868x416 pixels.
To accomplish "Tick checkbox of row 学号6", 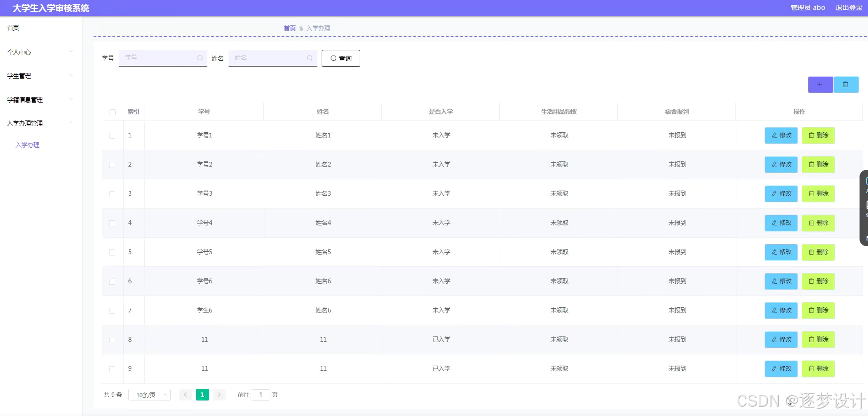I will (x=112, y=281).
